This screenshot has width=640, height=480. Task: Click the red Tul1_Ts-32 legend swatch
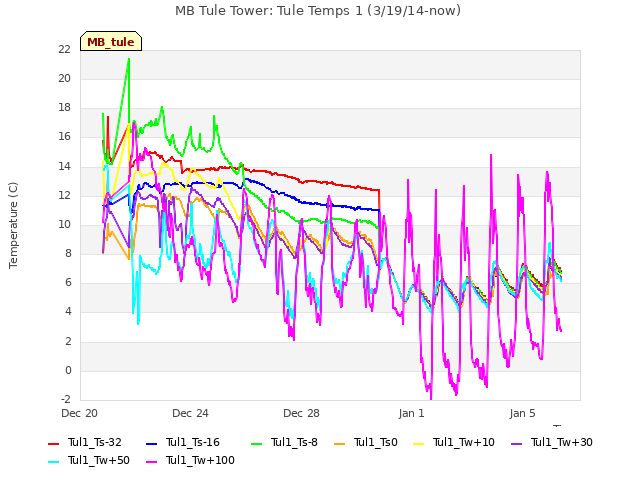pos(53,444)
